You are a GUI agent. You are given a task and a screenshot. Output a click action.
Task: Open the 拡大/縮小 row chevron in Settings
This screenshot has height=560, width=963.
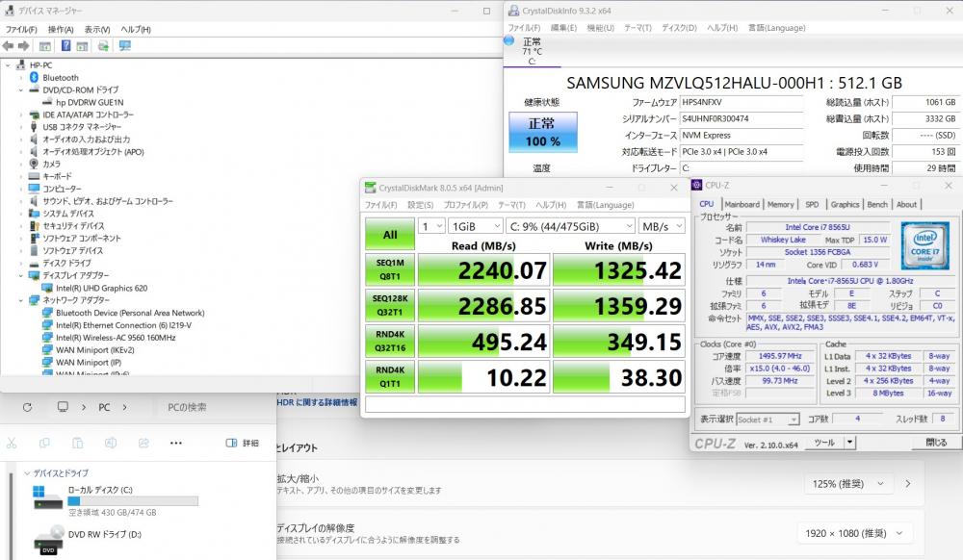coord(908,484)
